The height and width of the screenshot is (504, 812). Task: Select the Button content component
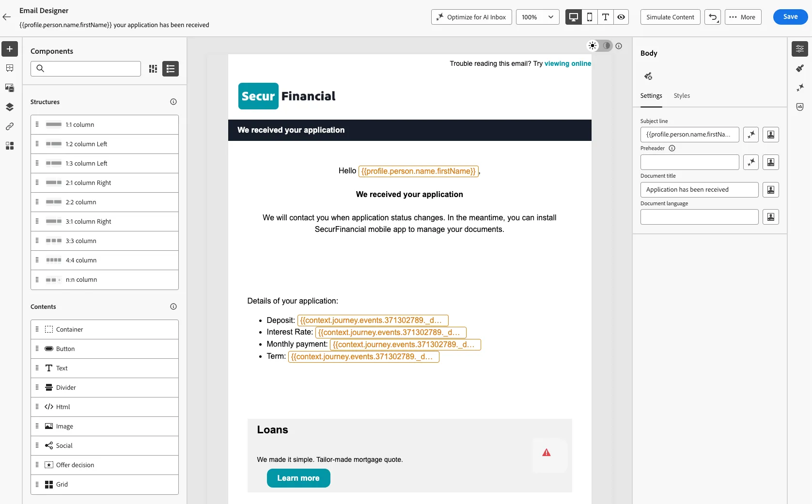(105, 349)
